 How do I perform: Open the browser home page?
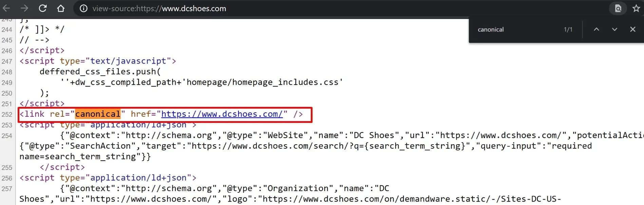(x=61, y=8)
